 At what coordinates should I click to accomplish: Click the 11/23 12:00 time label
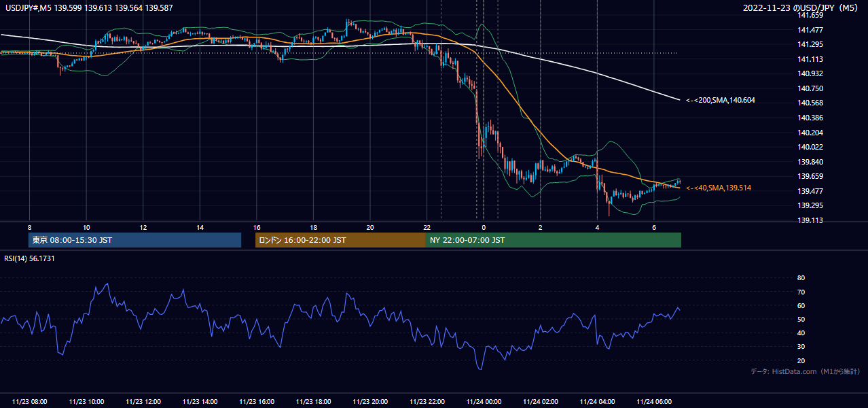tap(143, 402)
